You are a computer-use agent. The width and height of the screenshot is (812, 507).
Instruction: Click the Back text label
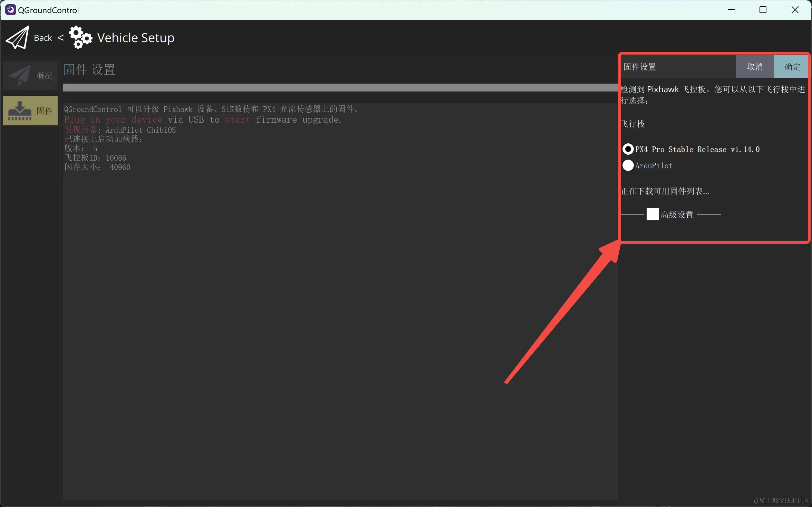[43, 38]
